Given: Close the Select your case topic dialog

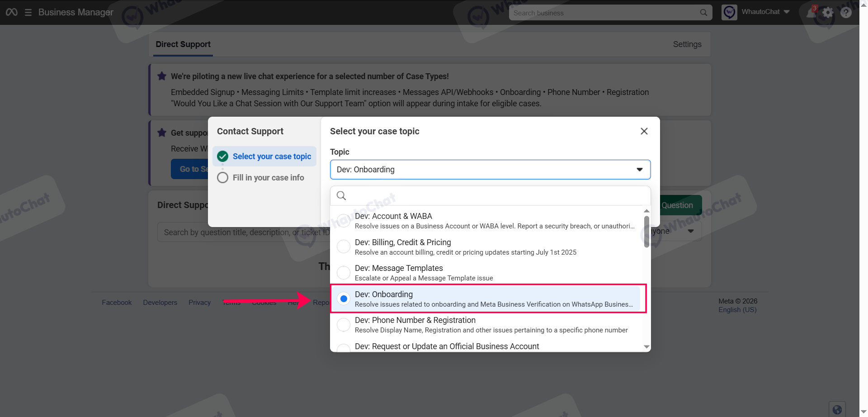Looking at the screenshot, I should point(644,131).
